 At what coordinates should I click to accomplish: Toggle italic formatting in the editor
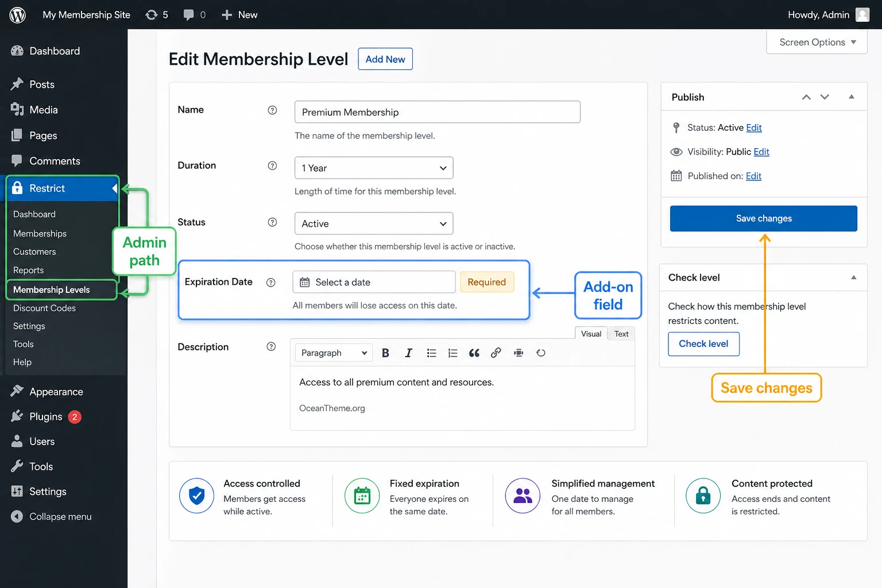click(408, 353)
